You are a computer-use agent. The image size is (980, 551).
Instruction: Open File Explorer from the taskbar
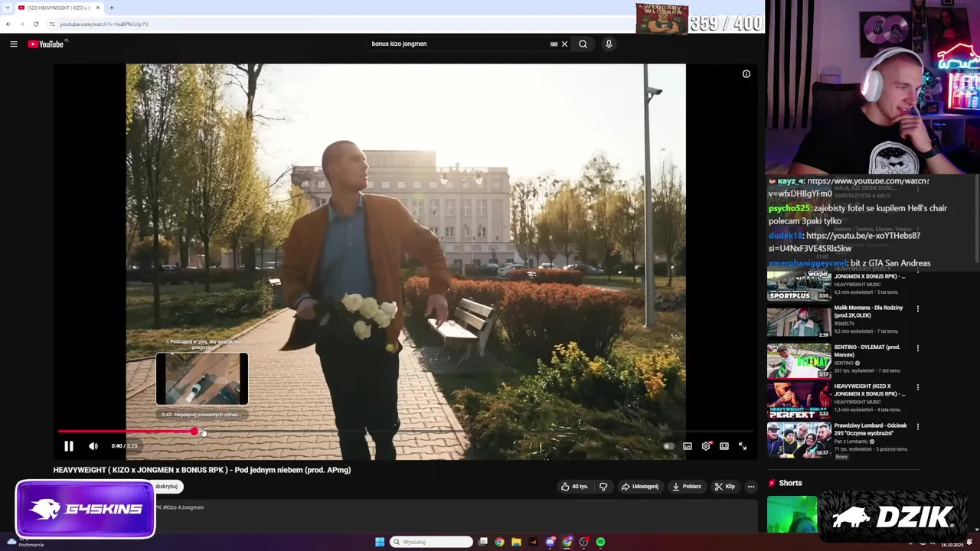pyautogui.click(x=516, y=542)
